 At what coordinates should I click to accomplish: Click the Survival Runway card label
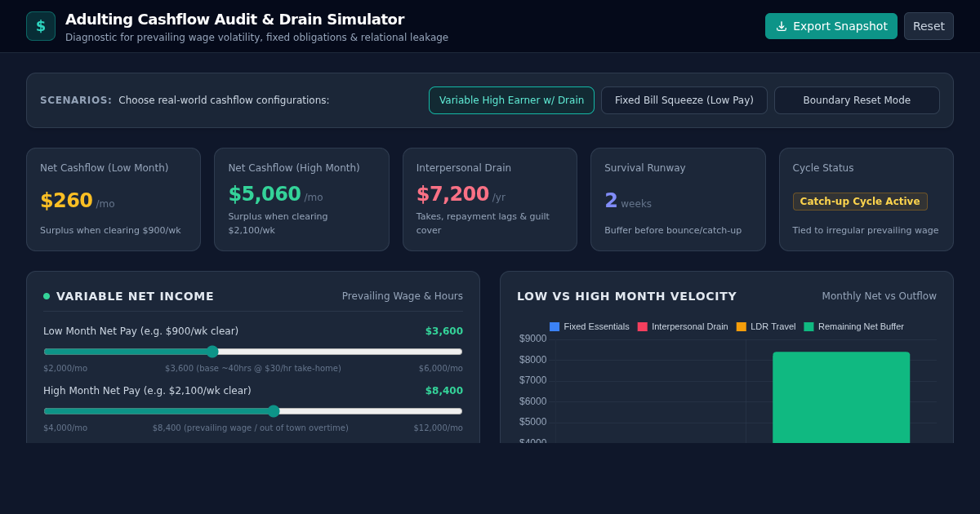[645, 168]
